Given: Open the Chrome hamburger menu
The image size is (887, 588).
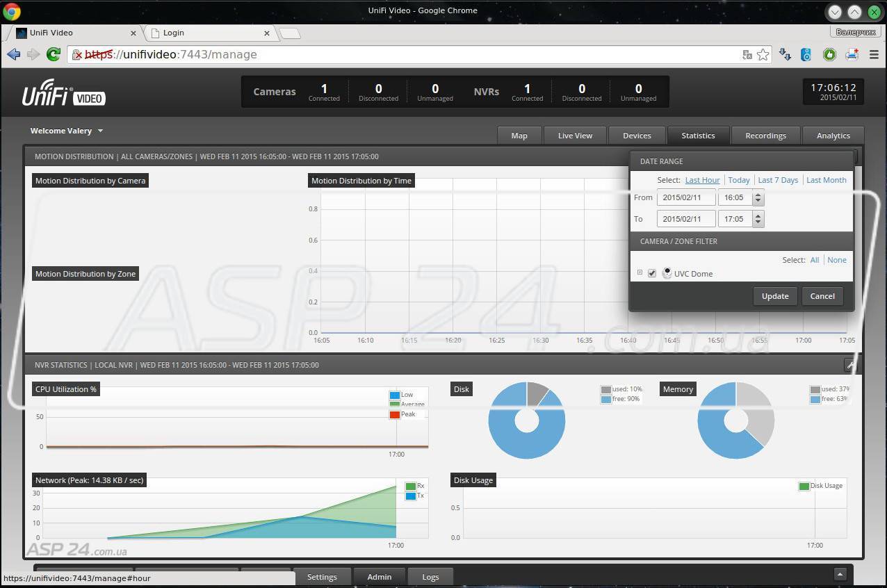Looking at the screenshot, I should tap(874, 54).
